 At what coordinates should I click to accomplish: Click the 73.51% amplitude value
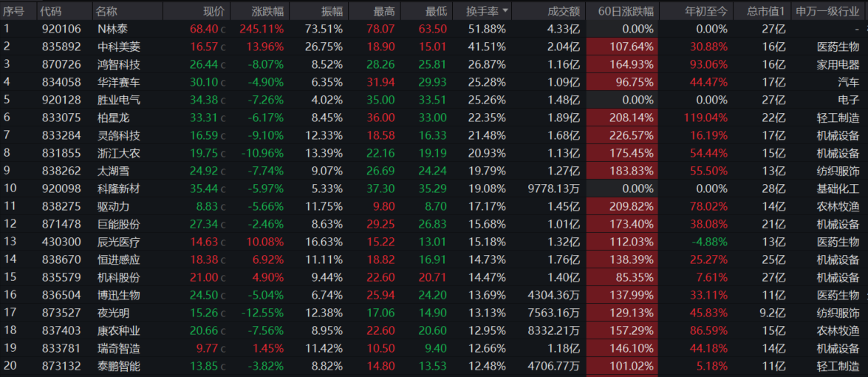[324, 29]
